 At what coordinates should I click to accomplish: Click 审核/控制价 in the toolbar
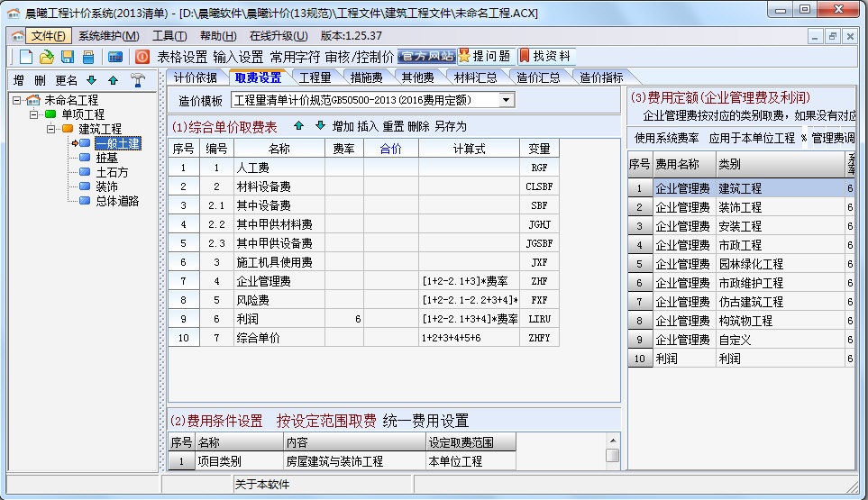360,57
